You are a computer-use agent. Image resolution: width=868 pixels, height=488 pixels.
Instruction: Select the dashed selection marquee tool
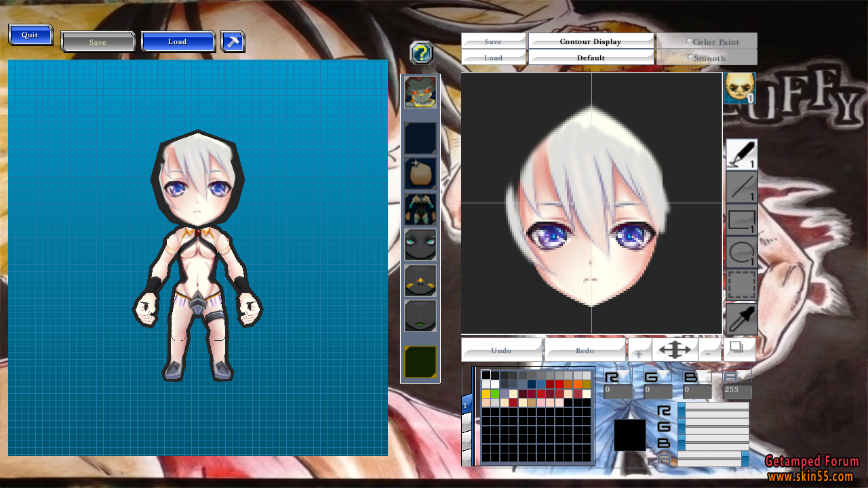click(741, 285)
